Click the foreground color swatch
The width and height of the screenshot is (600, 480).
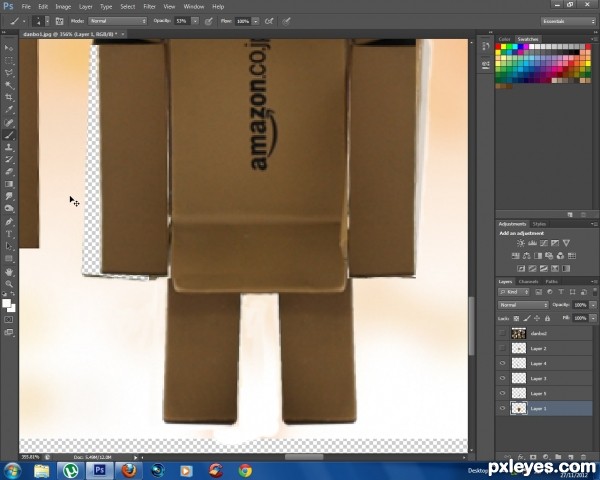point(7,303)
